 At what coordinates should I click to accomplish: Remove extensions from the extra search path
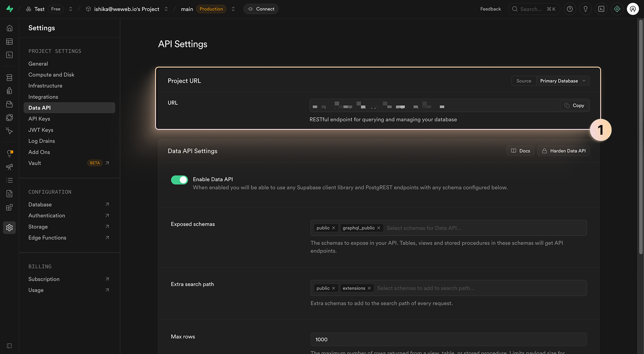(x=369, y=288)
